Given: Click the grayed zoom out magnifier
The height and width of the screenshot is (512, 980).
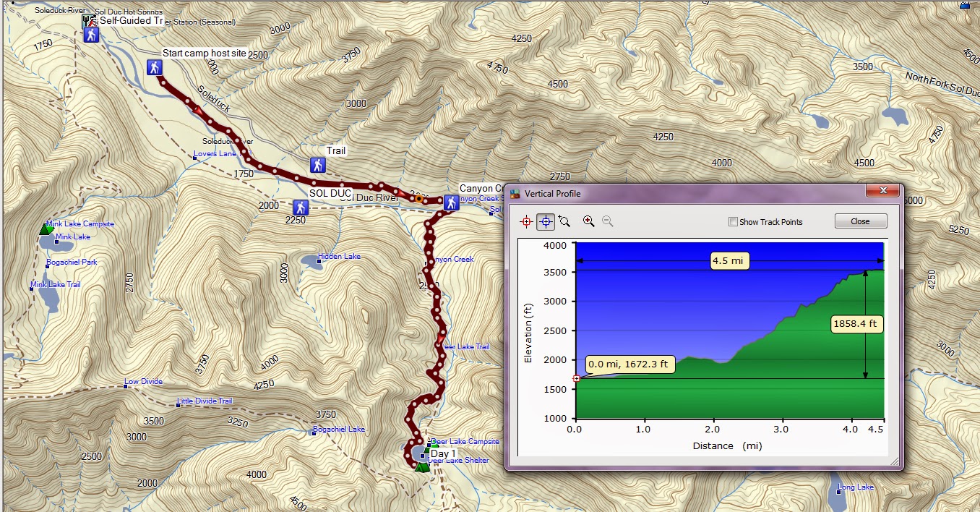Looking at the screenshot, I should (608, 222).
